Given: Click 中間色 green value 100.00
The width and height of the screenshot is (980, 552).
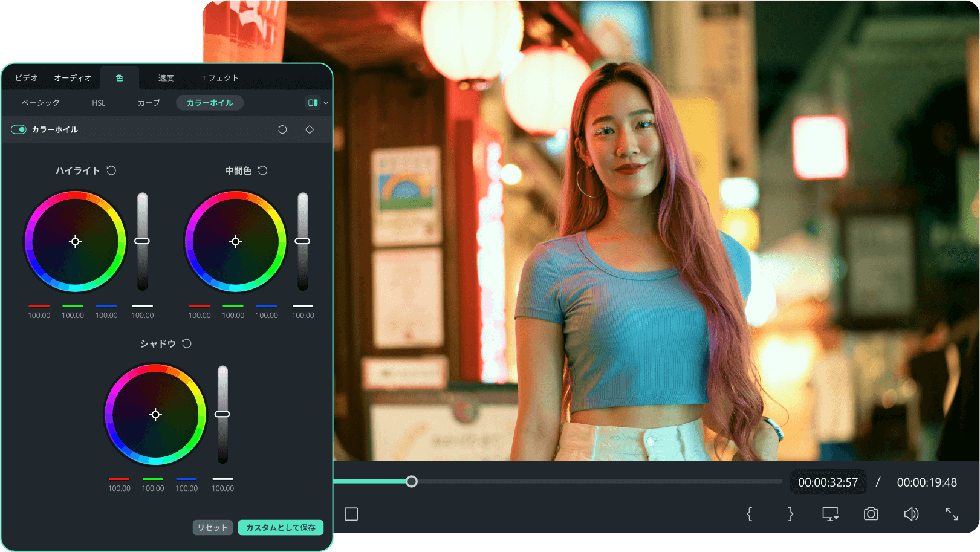Looking at the screenshot, I should pyautogui.click(x=233, y=316).
